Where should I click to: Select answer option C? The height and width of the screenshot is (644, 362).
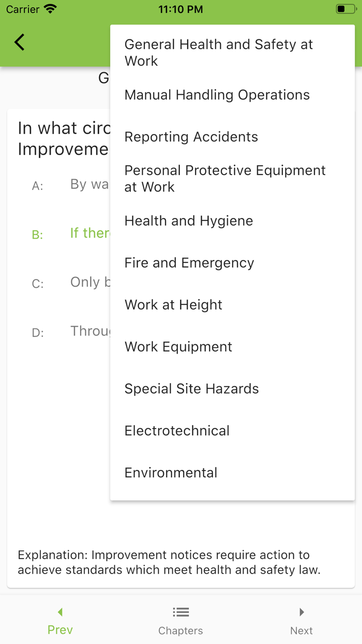(x=62, y=283)
